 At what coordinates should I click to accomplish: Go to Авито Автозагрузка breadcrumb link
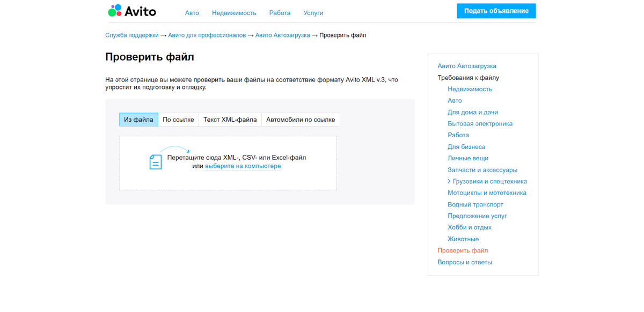tap(283, 35)
